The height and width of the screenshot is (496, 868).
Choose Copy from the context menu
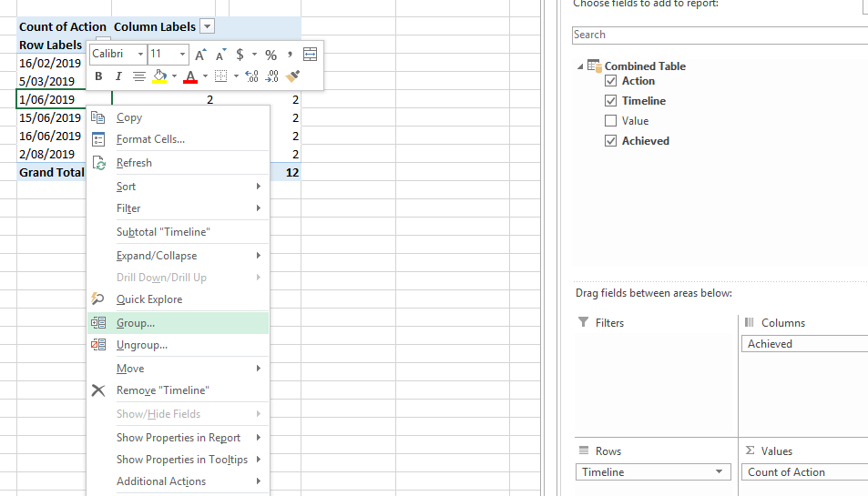point(179,117)
